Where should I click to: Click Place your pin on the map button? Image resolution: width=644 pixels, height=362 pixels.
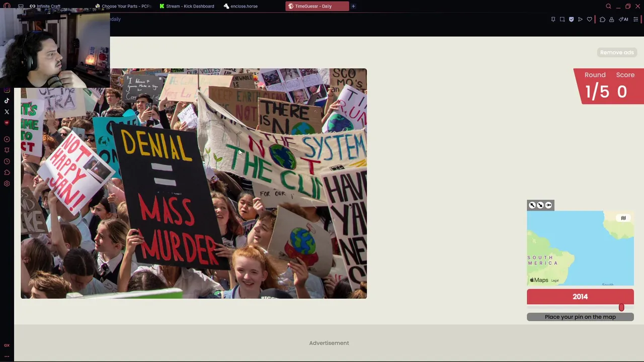coord(580,317)
